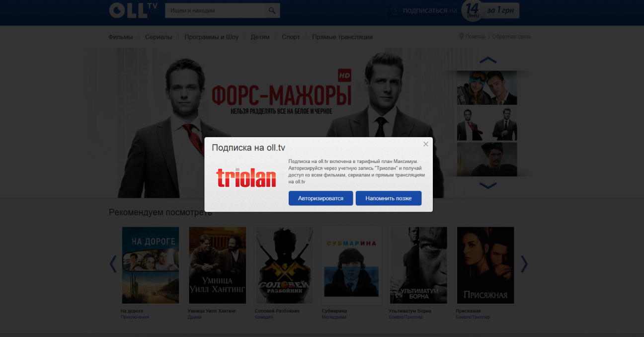The height and width of the screenshot is (337, 644).
Task: Open the Спорт menu
Action: pyautogui.click(x=291, y=37)
